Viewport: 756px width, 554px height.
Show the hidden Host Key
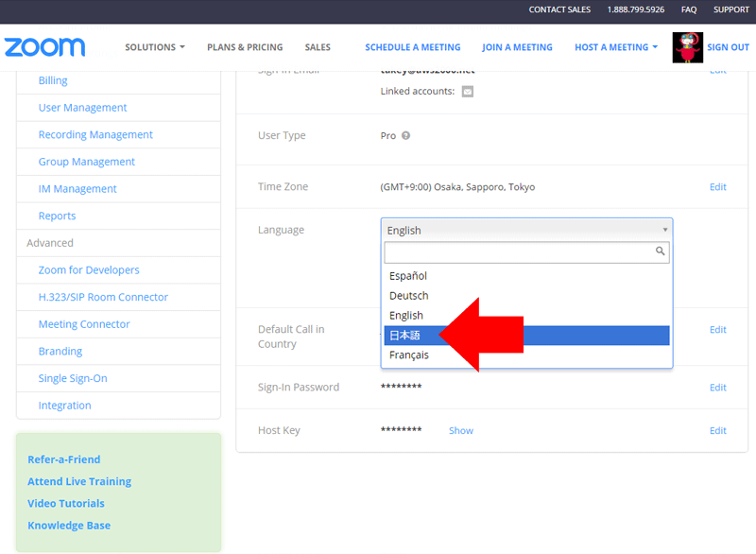pos(461,430)
